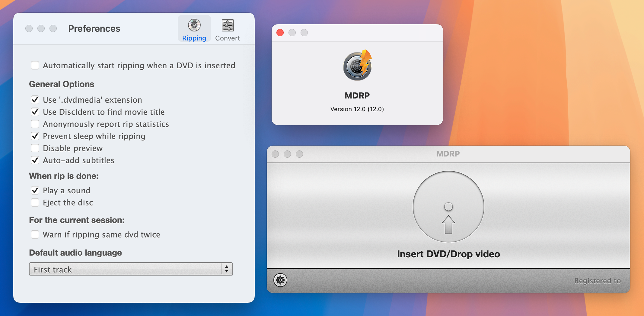Click the For the current session heading
This screenshot has height=316, width=644.
coord(77,220)
